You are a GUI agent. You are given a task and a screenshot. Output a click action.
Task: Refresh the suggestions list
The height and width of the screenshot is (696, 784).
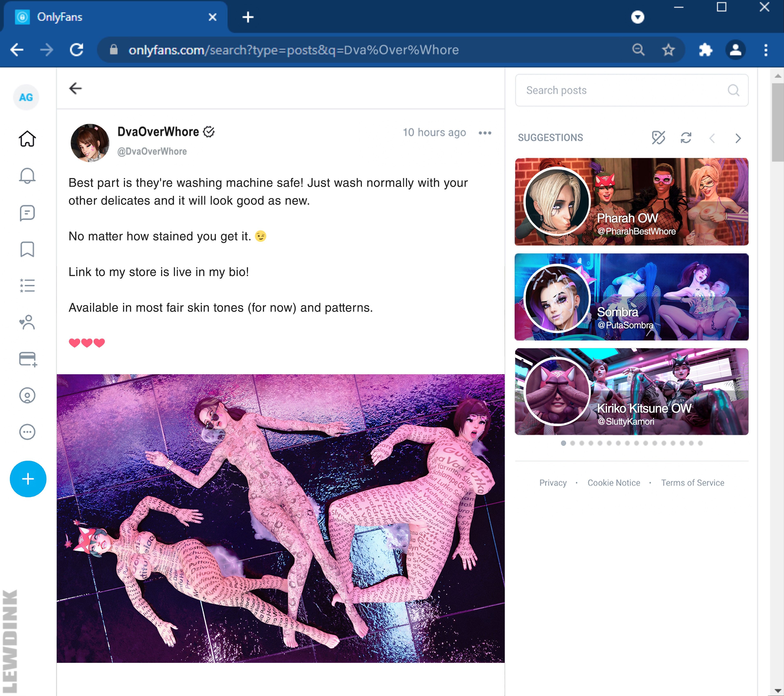tap(686, 138)
